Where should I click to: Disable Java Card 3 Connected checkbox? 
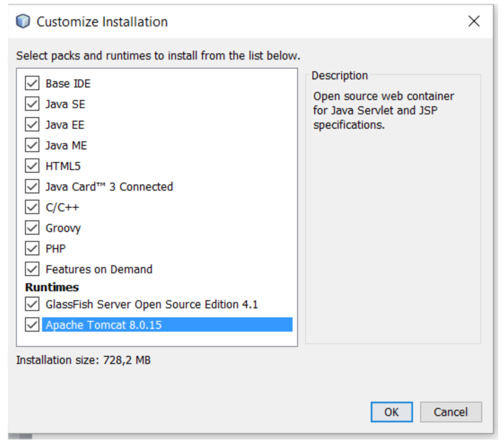pos(32,186)
